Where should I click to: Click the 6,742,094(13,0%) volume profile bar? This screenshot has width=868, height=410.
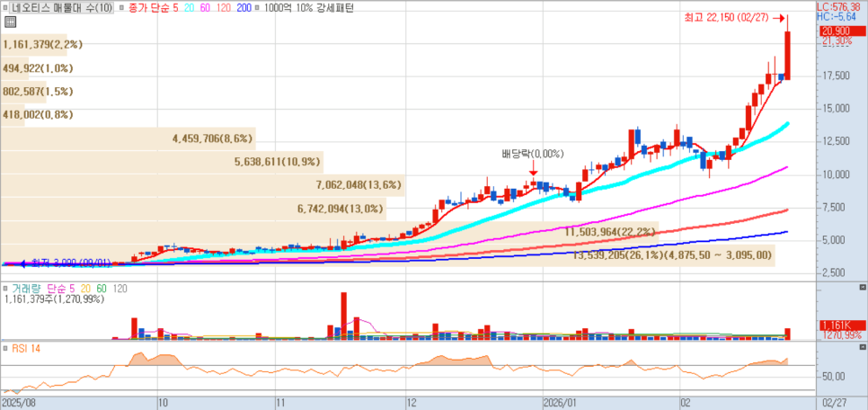[193, 209]
